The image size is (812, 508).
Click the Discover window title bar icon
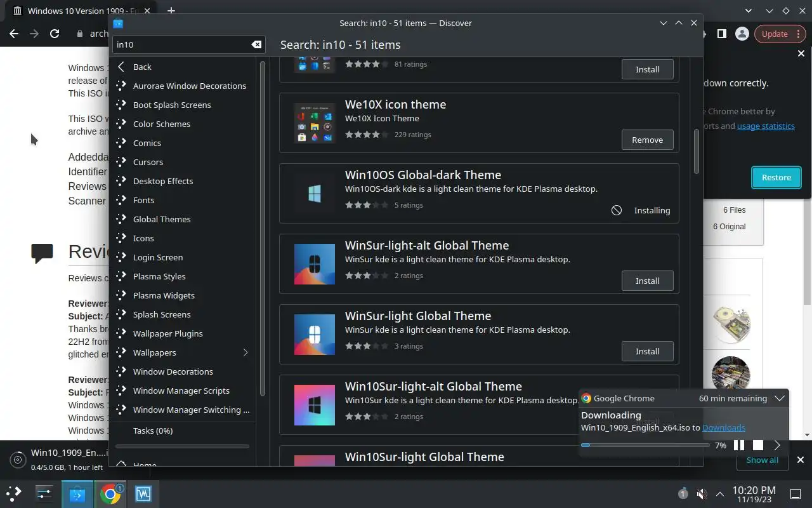[118, 23]
